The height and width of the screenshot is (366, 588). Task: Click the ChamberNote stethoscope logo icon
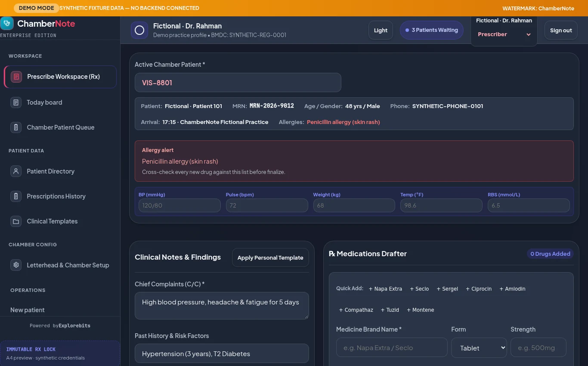7,23
